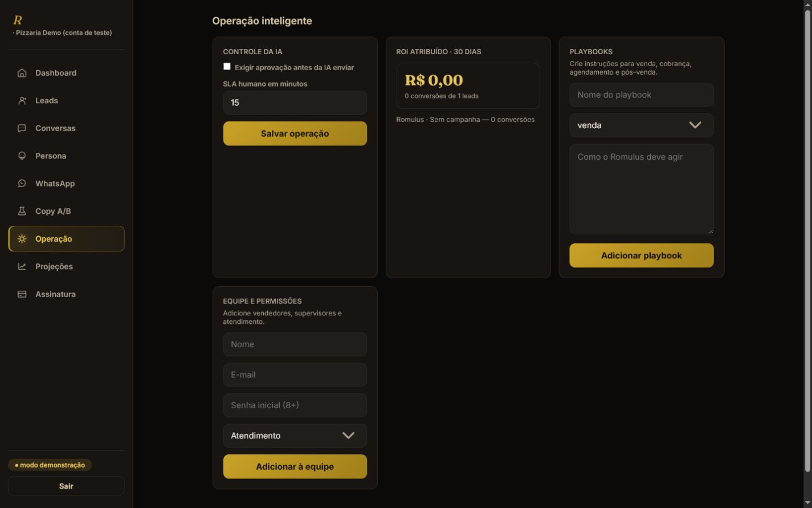The height and width of the screenshot is (508, 812).
Task: Expand the venda playbook type dropdown
Action: (641, 125)
